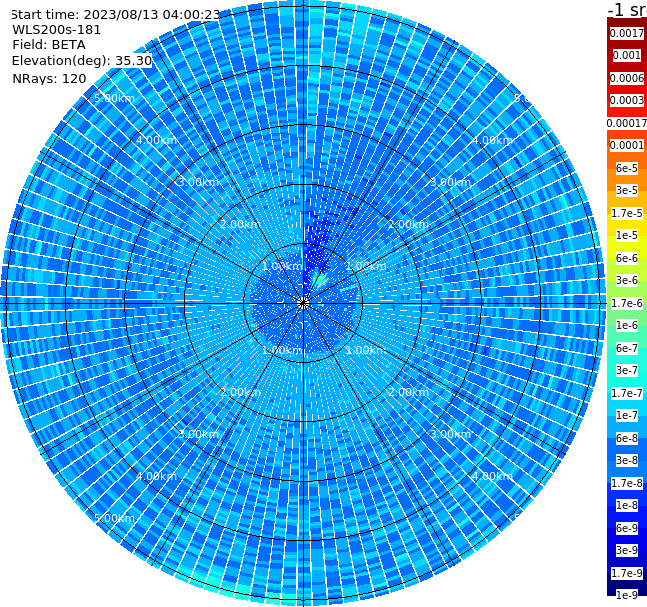The height and width of the screenshot is (607, 647).
Task: Click the Field: BETA label
Action: pos(49,45)
